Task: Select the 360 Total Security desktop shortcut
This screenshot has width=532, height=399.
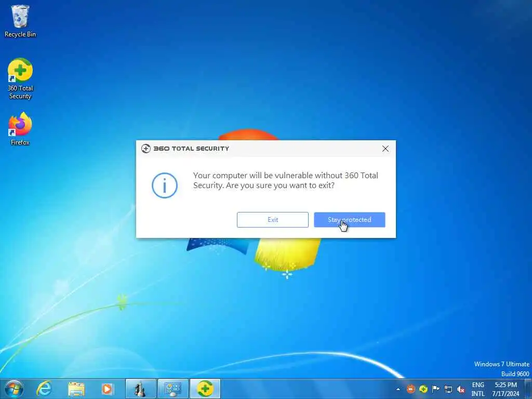Action: tap(20, 79)
